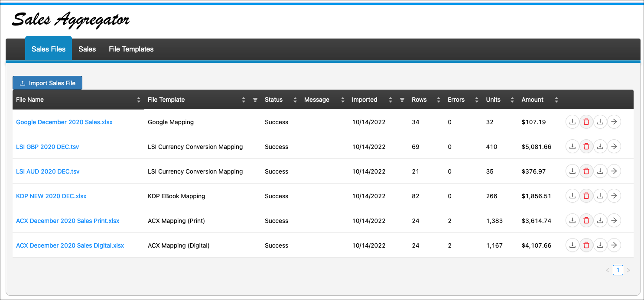Click download icon left of trash, KDP NEW row
Screen dimensions: 644x300
[572, 196]
